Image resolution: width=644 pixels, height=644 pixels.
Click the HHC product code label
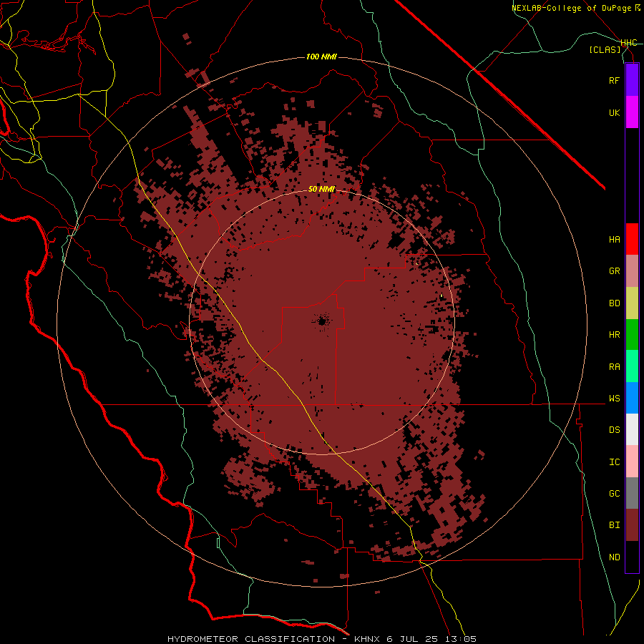tap(629, 43)
